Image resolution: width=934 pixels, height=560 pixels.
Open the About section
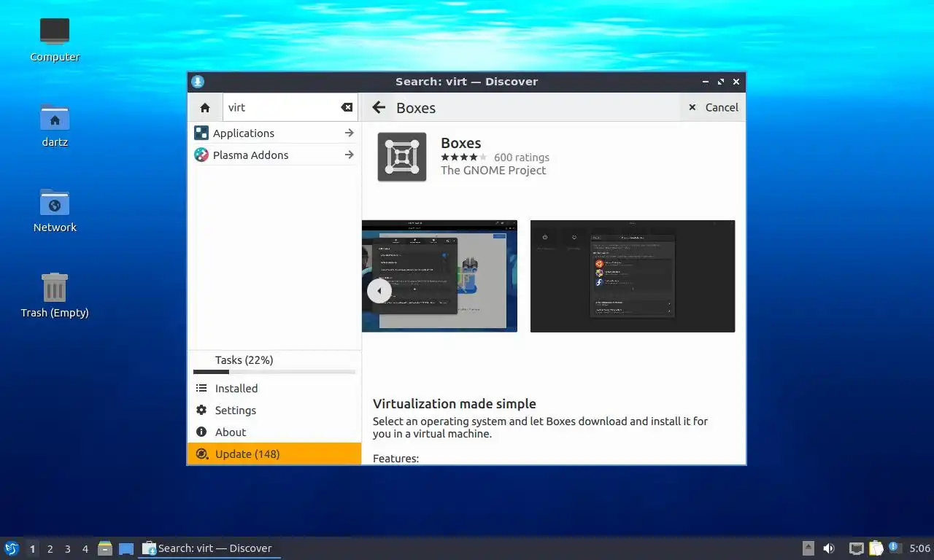point(274,432)
